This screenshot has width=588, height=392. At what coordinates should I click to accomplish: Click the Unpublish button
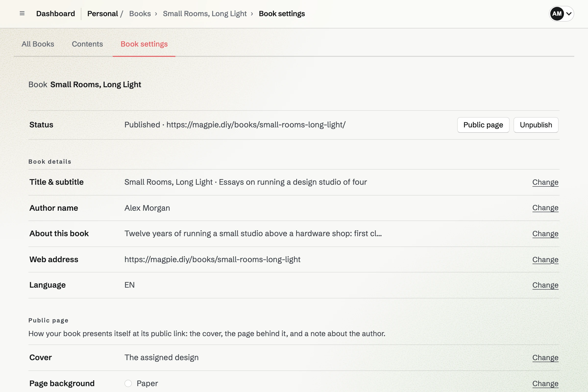click(536, 125)
